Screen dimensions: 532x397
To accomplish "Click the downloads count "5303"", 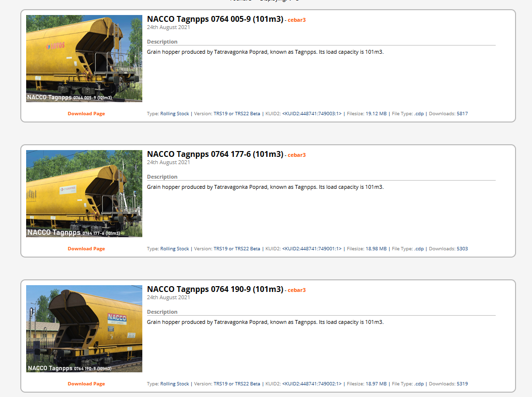I will coord(462,249).
